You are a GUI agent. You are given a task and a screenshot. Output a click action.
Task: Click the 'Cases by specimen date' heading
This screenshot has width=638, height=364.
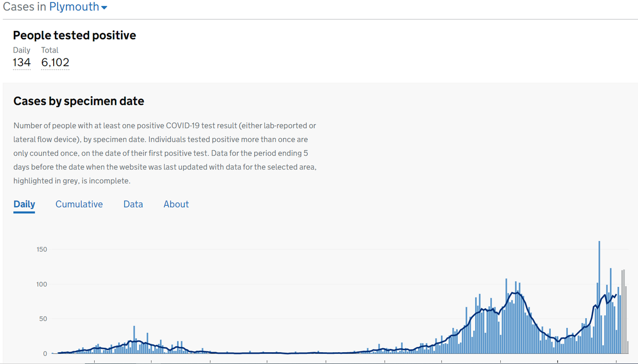coord(79,101)
